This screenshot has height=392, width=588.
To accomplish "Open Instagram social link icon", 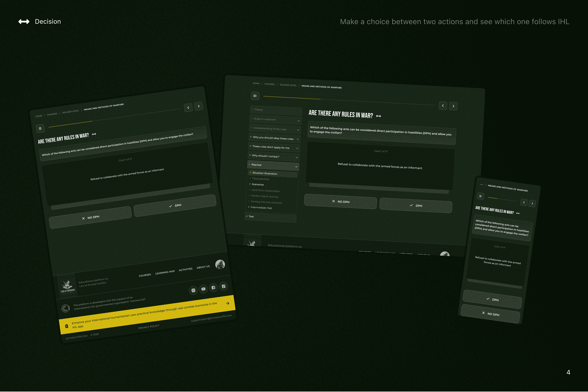I will 193,290.
